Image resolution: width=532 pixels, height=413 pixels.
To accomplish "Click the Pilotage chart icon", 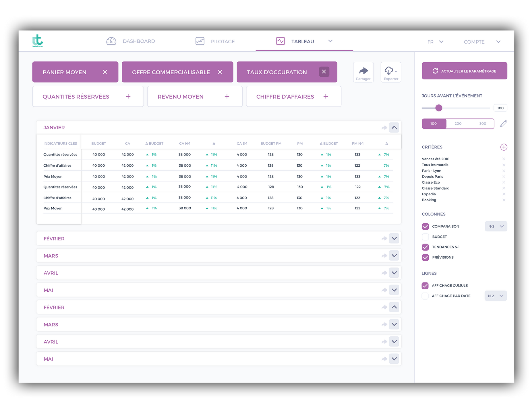I will 200,41.
